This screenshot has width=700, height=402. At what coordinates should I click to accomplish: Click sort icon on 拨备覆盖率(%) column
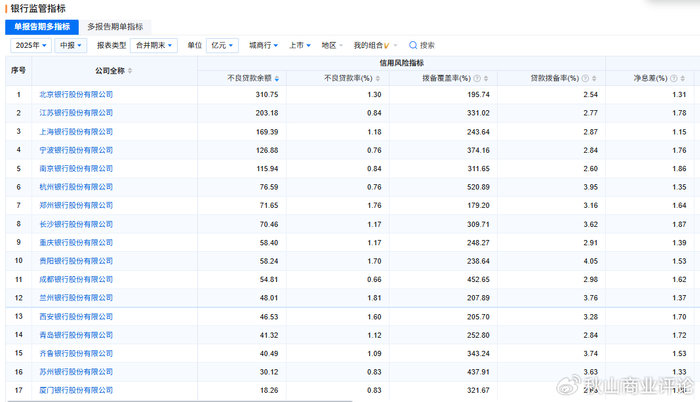[x=487, y=78]
